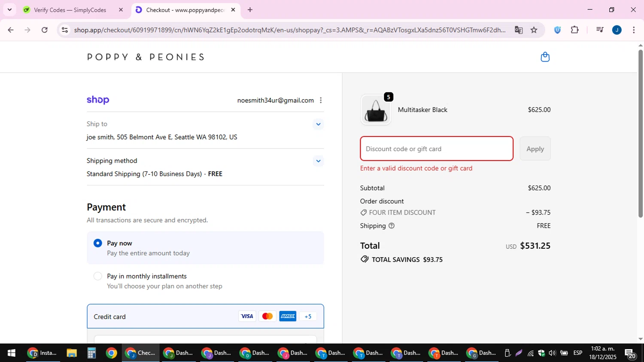Open the Chrome three-dot menu
644x362 pixels.
[634, 30]
